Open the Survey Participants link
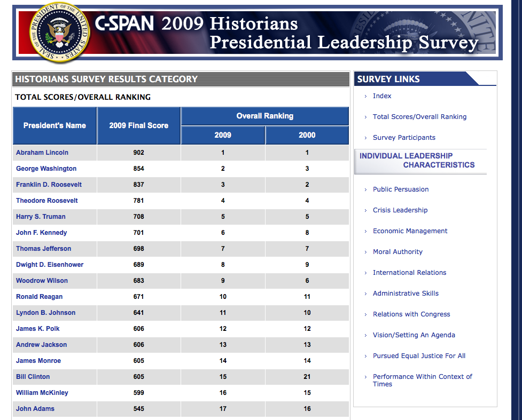Image resolution: width=522 pixels, height=420 pixels. pos(404,138)
